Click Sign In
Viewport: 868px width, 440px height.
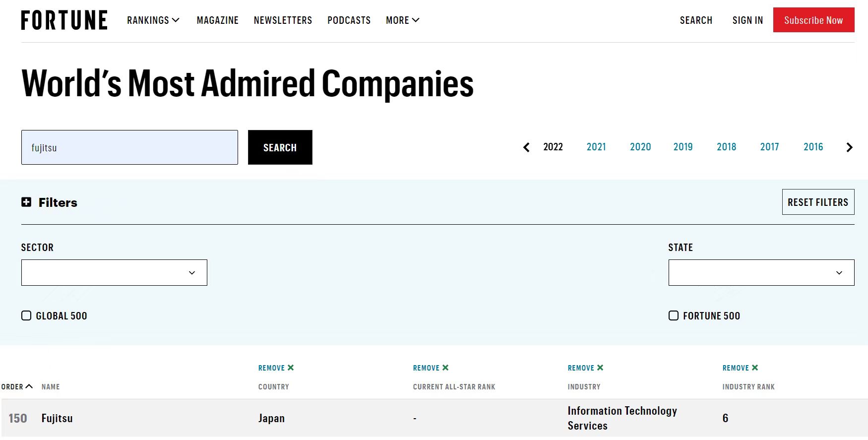747,20
